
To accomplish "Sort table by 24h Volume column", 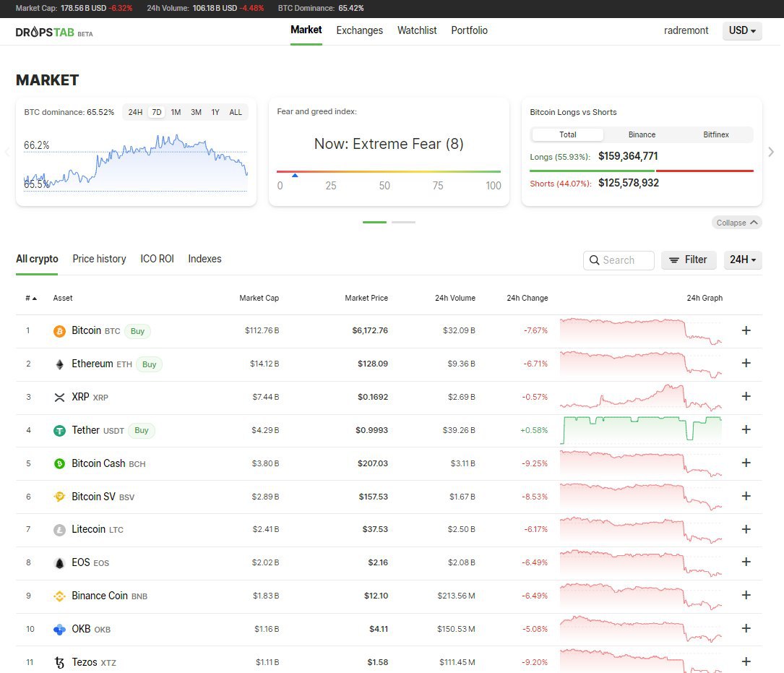I will [455, 299].
